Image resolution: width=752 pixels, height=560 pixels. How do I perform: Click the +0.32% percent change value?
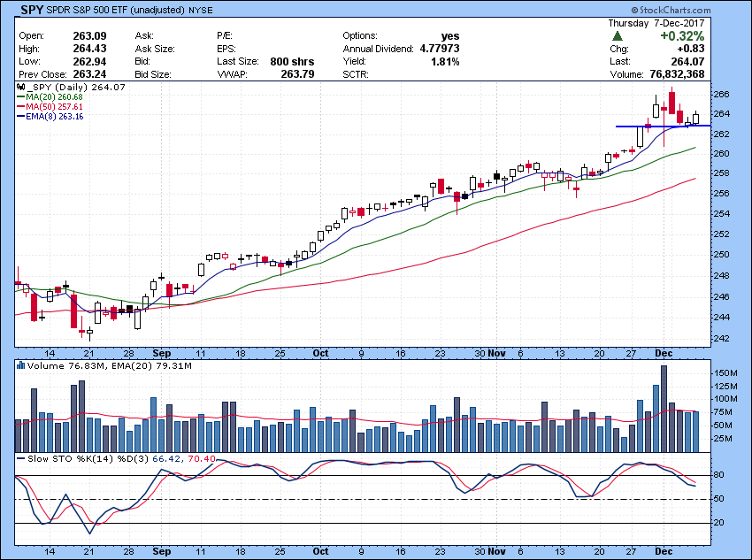point(682,36)
